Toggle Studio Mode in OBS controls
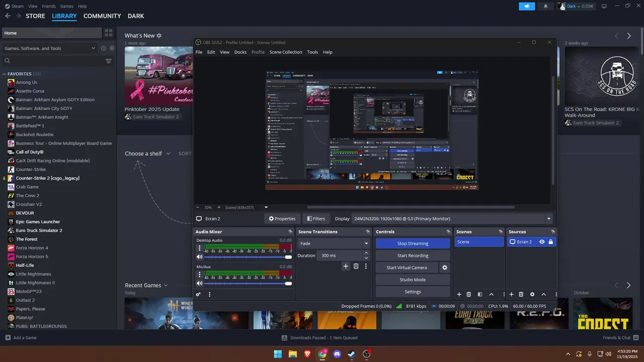This screenshot has width=644, height=362. pos(413,280)
